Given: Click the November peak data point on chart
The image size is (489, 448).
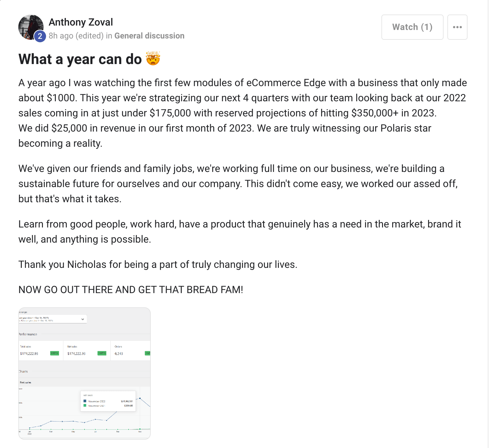Looking at the screenshot, I should 140,398.
